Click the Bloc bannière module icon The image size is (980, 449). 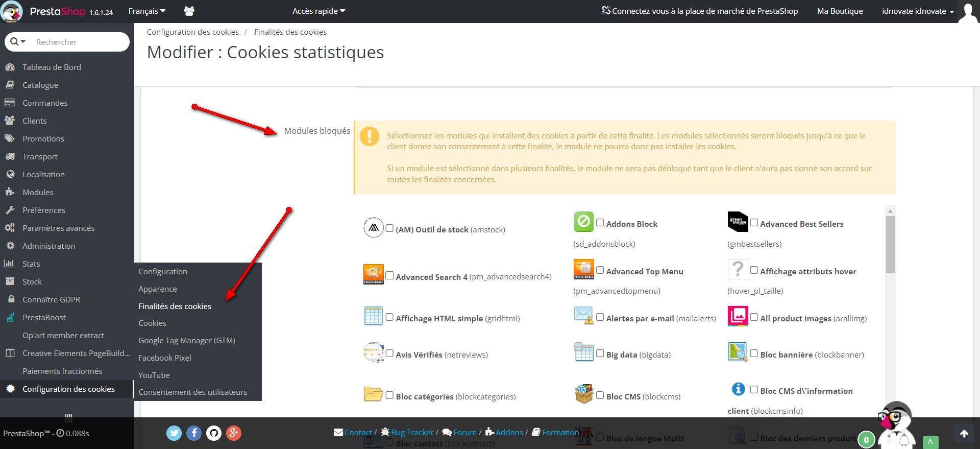pyautogui.click(x=738, y=352)
